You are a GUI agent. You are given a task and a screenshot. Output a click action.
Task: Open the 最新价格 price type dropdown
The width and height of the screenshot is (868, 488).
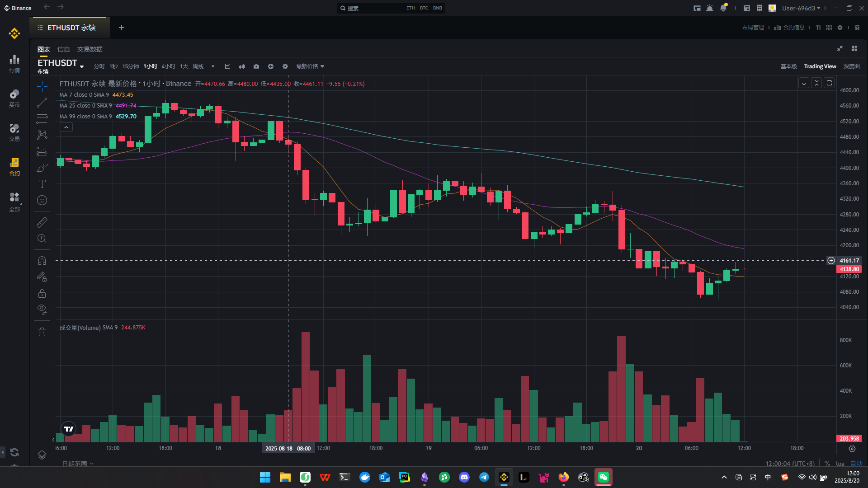pos(310,66)
